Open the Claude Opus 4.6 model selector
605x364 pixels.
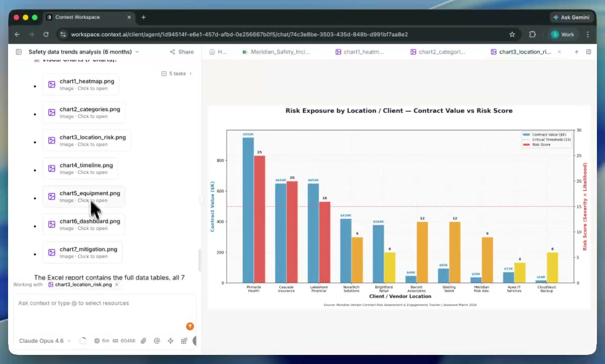[x=45, y=341]
